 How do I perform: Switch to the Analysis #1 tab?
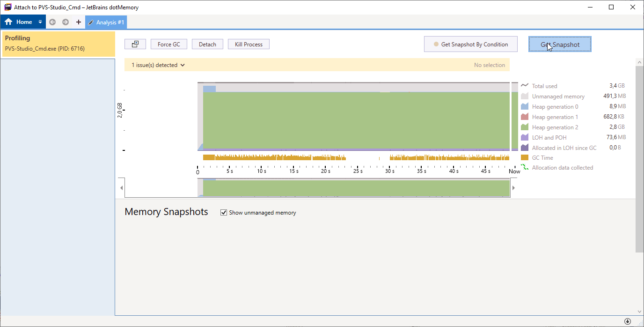pyautogui.click(x=106, y=22)
